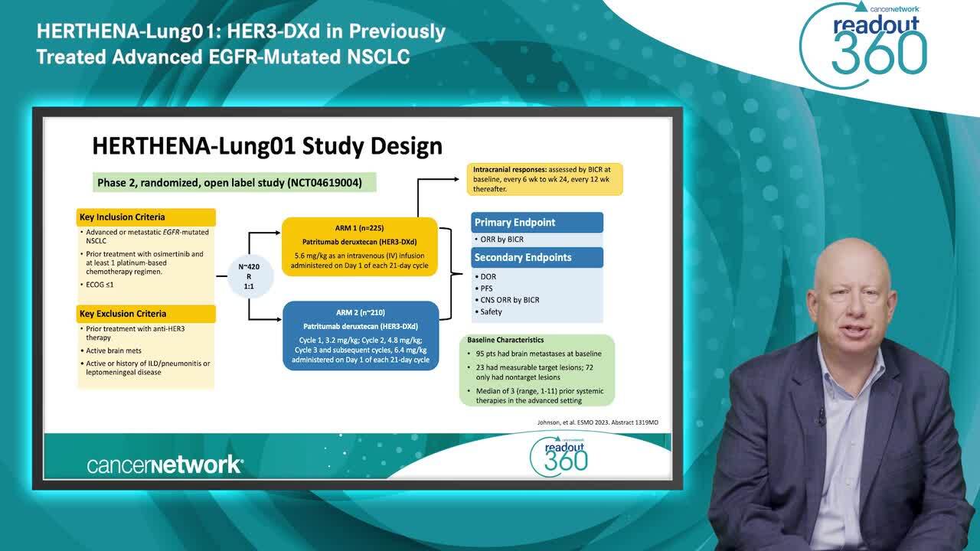The image size is (980, 551).
Task: Click the Active brain mets exclusion bullet
Action: click(111, 350)
